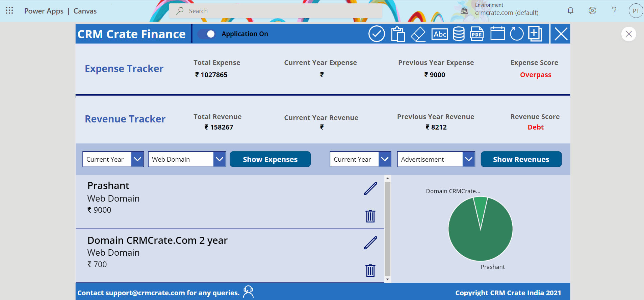Open the notifications bell
The width and height of the screenshot is (644, 300).
tap(570, 11)
